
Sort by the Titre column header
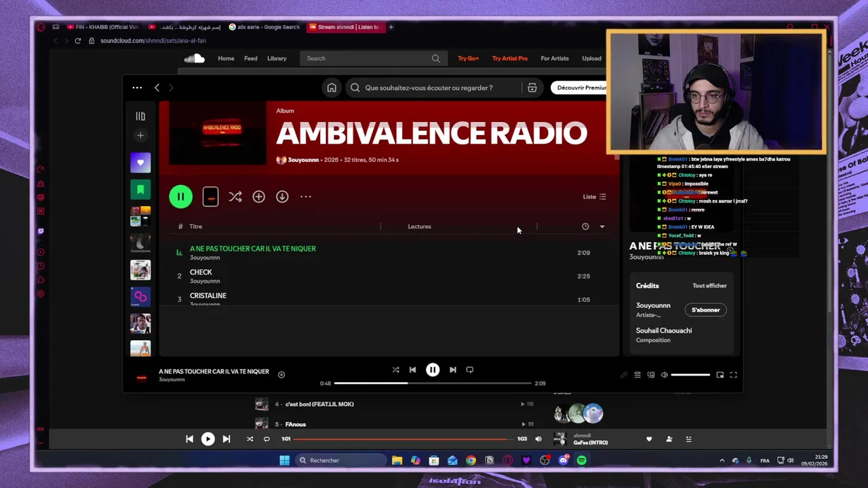coord(196,226)
